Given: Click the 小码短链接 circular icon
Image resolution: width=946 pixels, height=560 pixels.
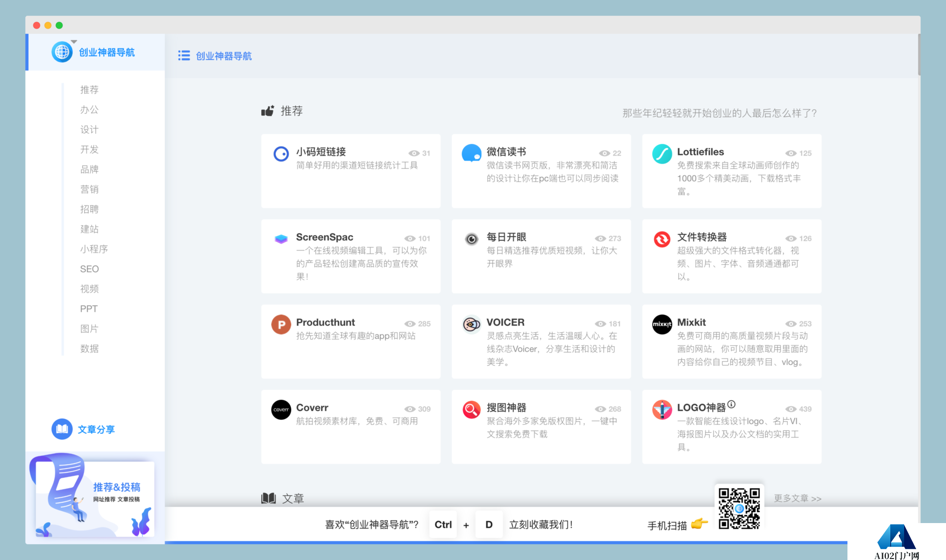Looking at the screenshot, I should [281, 154].
